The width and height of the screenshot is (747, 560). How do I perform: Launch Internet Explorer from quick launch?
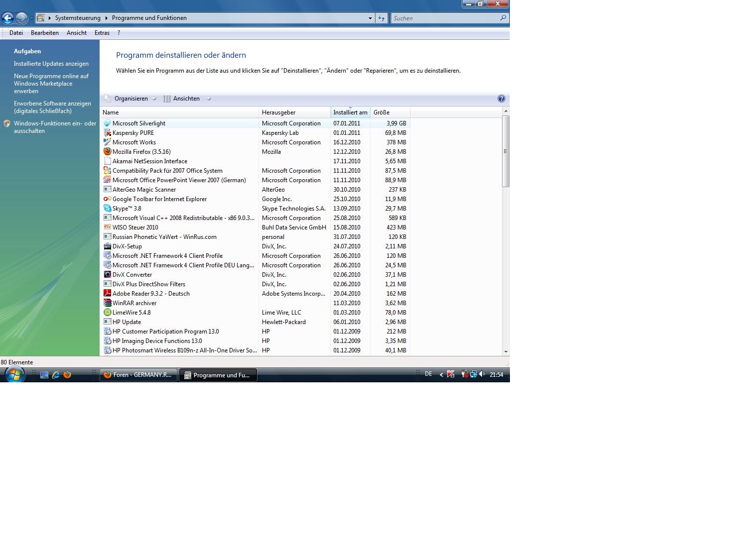[56, 375]
